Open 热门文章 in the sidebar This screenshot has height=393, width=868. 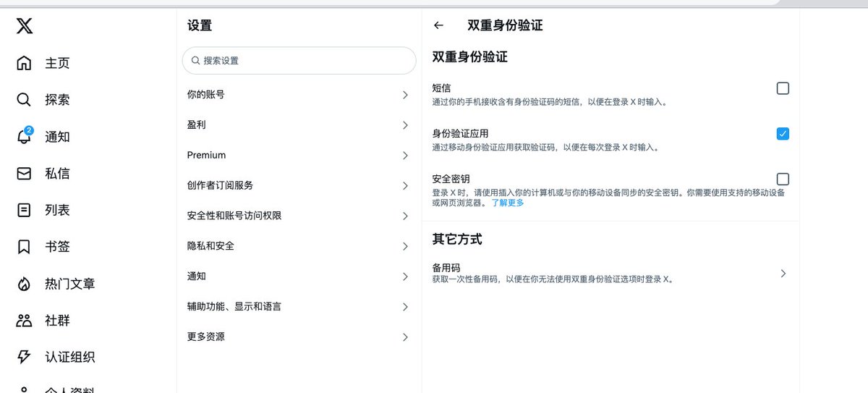click(70, 284)
